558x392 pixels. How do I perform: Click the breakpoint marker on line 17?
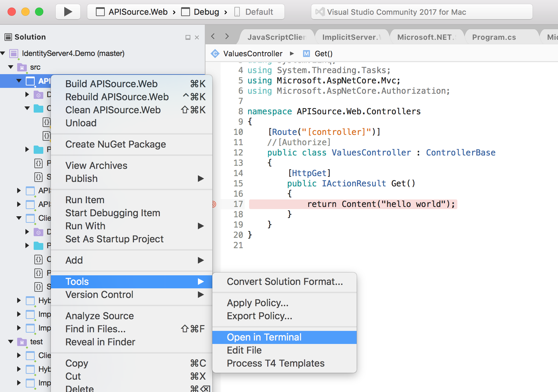click(214, 204)
